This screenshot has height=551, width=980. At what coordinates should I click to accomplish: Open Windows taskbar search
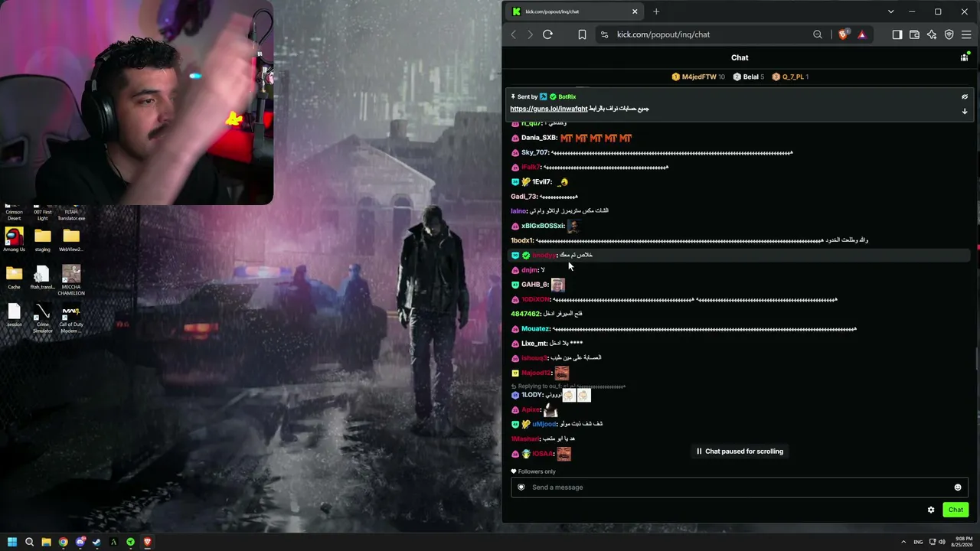coord(29,543)
